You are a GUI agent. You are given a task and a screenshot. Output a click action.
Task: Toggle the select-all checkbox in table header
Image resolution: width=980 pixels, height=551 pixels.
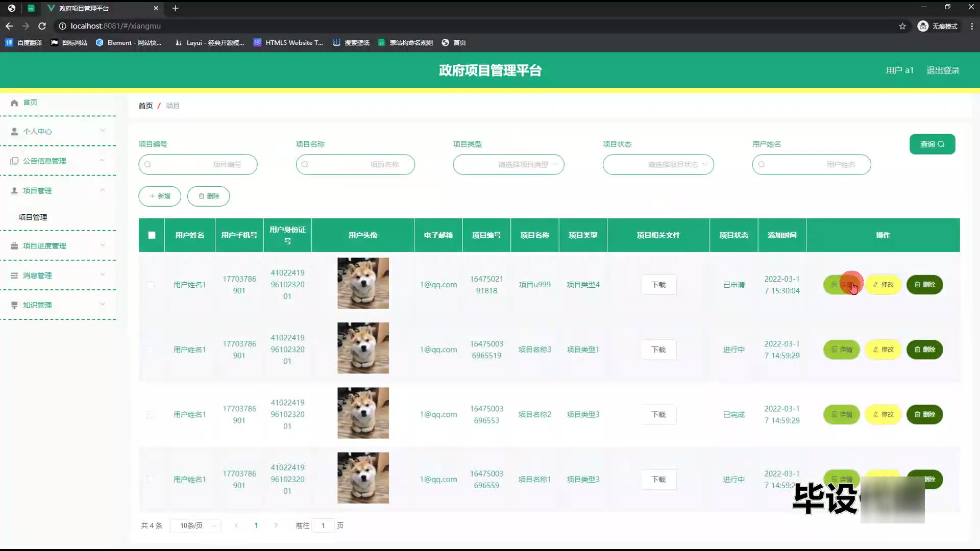152,235
